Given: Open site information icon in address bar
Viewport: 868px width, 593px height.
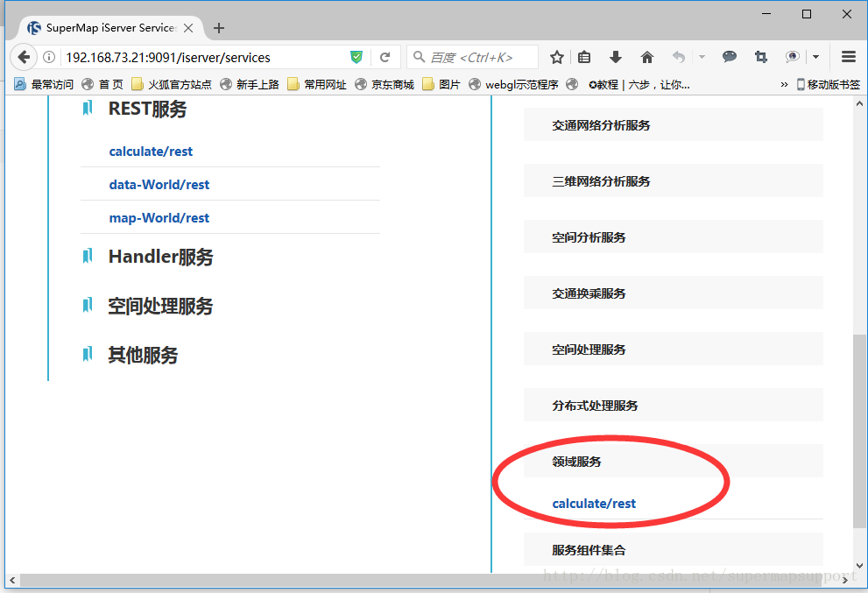Looking at the screenshot, I should tap(49, 57).
